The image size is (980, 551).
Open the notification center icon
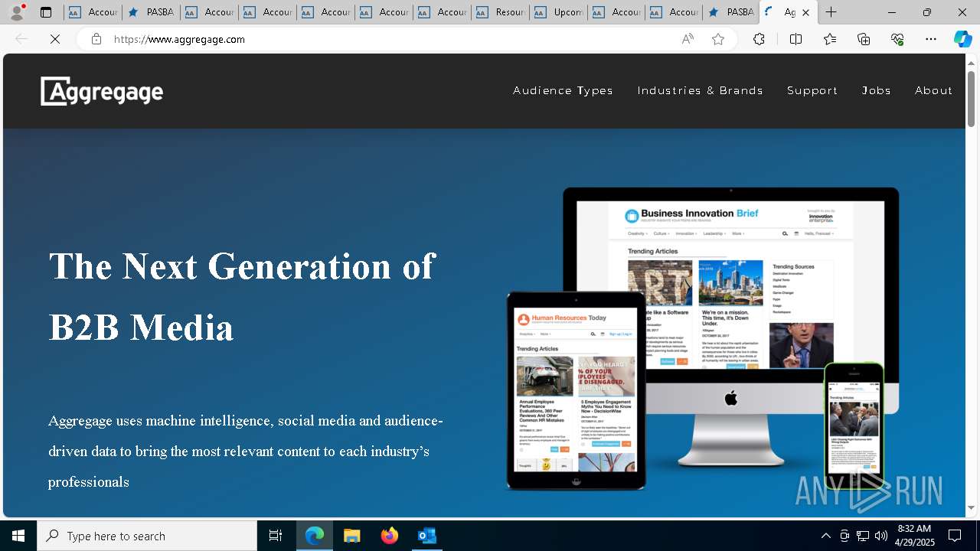[x=955, y=536]
